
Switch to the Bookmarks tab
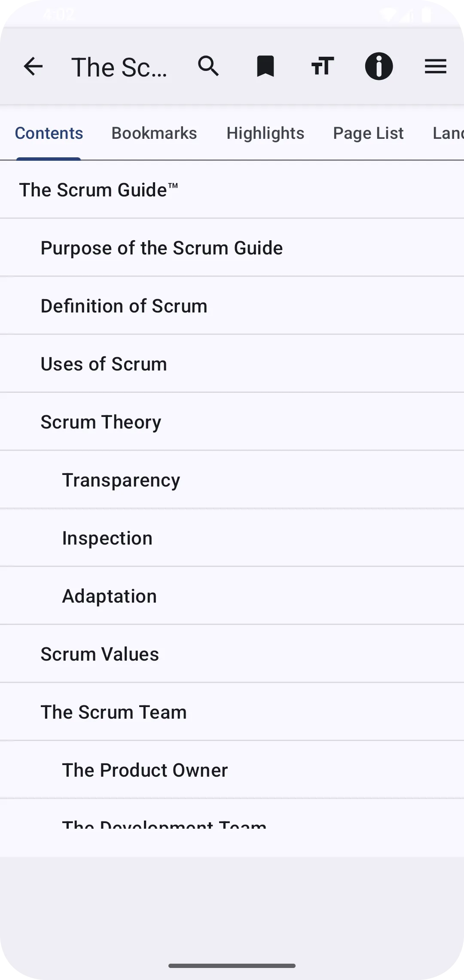154,133
